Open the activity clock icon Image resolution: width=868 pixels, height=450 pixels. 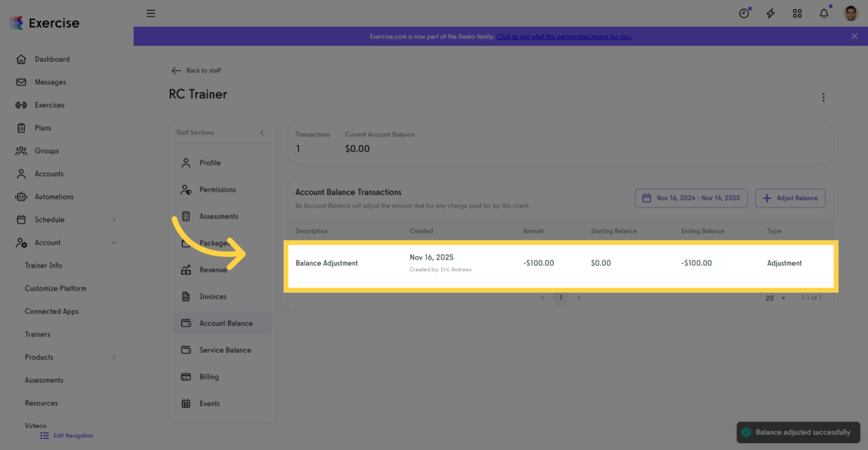743,13
